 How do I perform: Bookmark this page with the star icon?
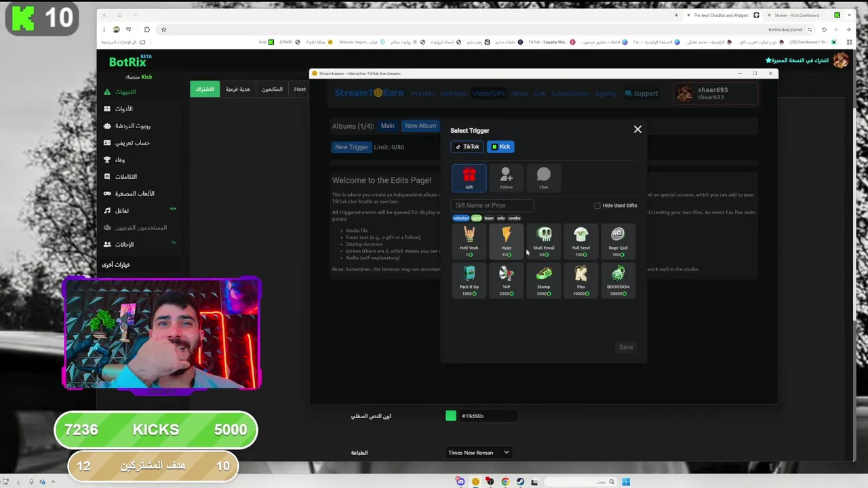(x=163, y=30)
